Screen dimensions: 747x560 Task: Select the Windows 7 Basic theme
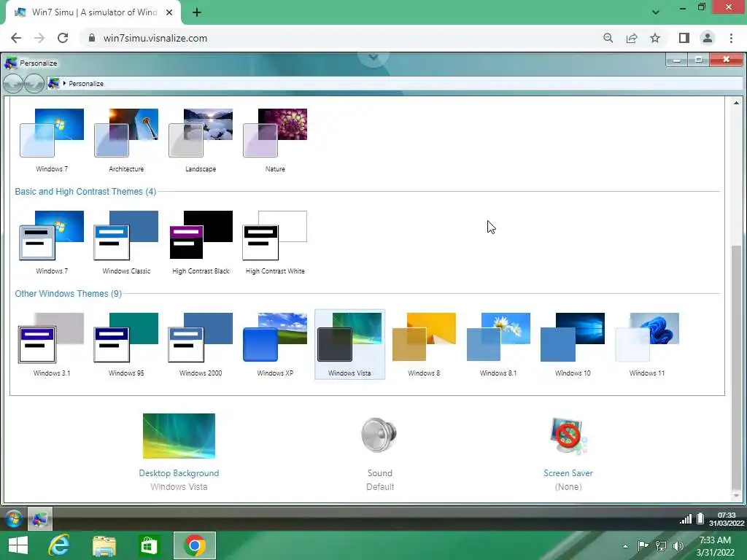pyautogui.click(x=52, y=242)
